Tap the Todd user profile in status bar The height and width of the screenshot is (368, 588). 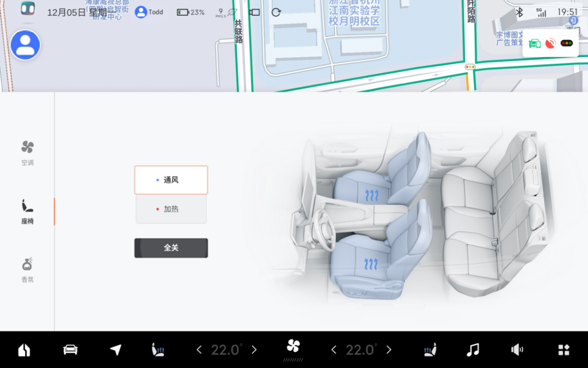(149, 12)
